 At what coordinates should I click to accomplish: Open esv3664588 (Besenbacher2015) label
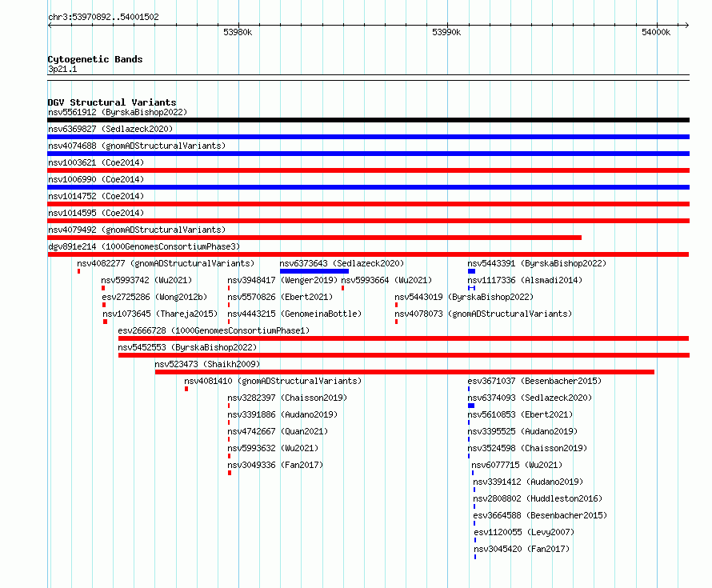click(540, 515)
